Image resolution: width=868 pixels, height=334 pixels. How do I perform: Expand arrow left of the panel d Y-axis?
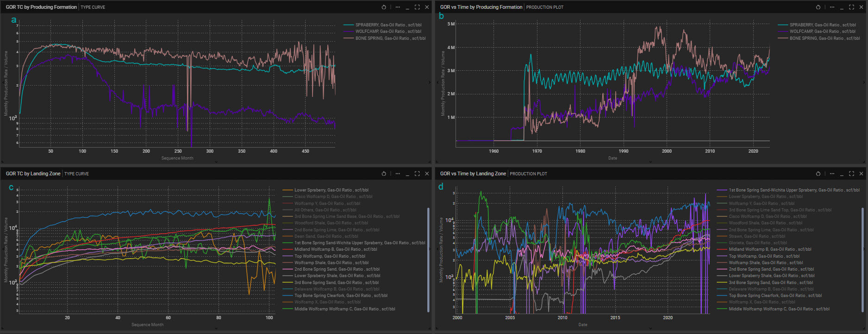437,249
